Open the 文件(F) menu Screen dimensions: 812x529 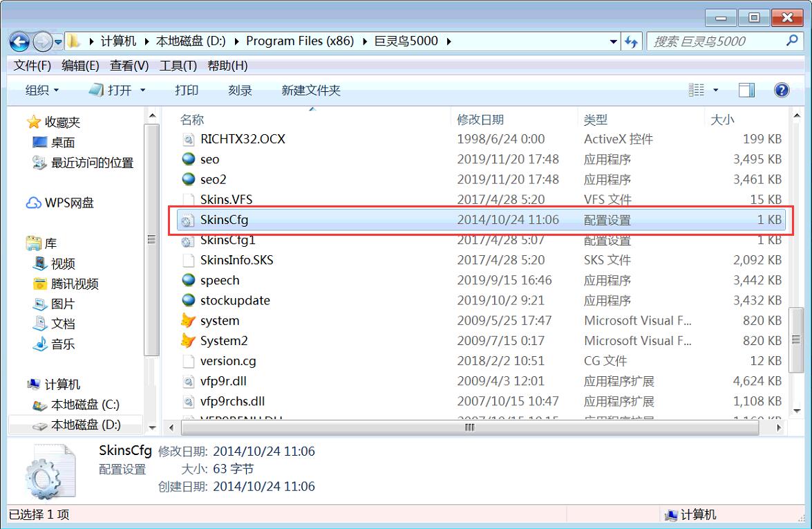point(33,66)
